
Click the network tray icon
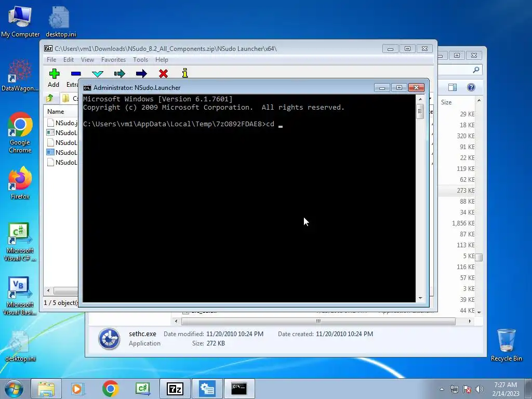454,389
